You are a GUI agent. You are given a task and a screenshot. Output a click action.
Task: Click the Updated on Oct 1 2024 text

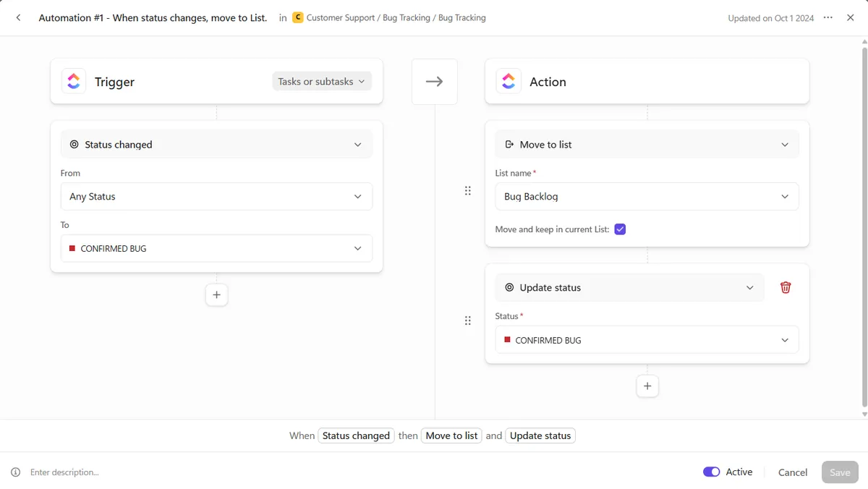[771, 18]
